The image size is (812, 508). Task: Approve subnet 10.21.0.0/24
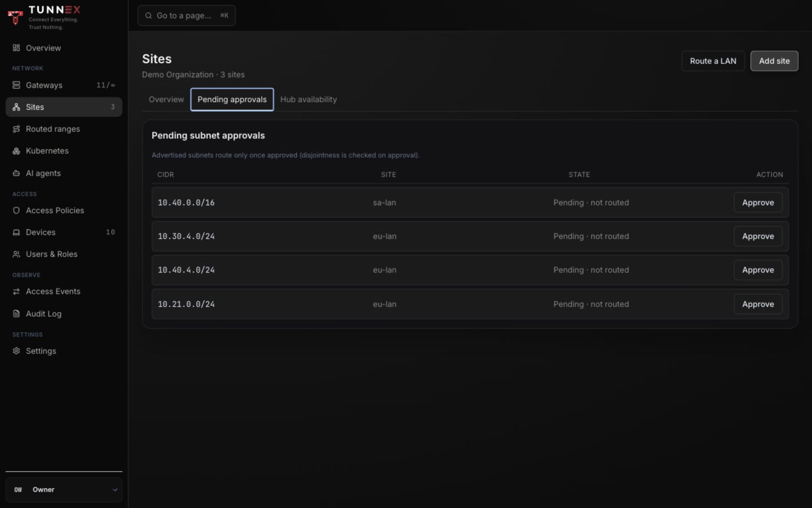click(757, 304)
